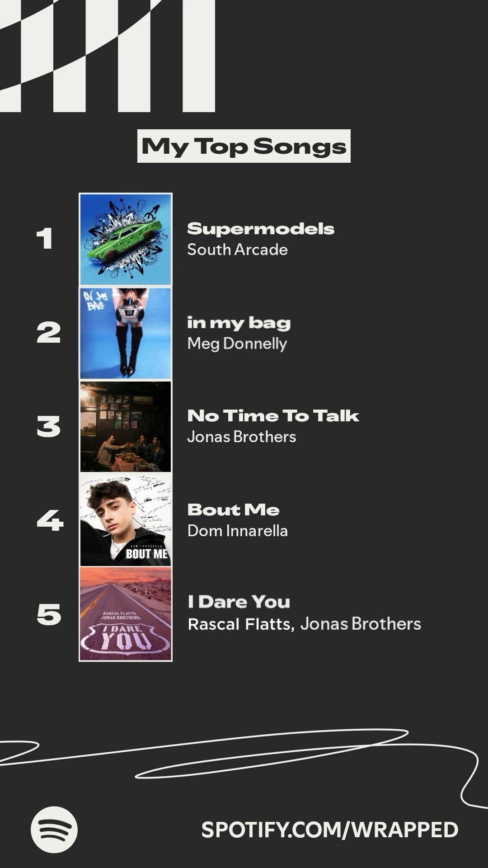Open the Meg Donnelly artist name
This screenshot has width=488, height=868.
click(x=237, y=344)
